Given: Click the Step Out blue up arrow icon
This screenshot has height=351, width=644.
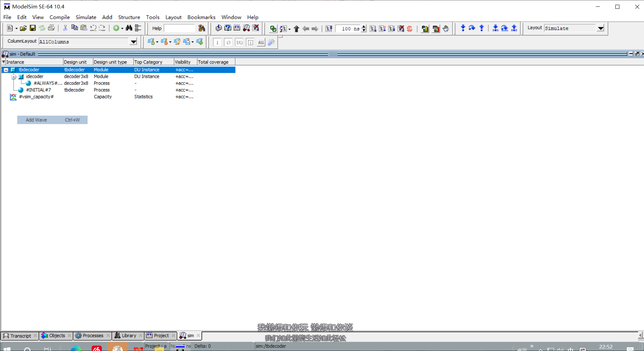Looking at the screenshot, I should click(x=482, y=28).
